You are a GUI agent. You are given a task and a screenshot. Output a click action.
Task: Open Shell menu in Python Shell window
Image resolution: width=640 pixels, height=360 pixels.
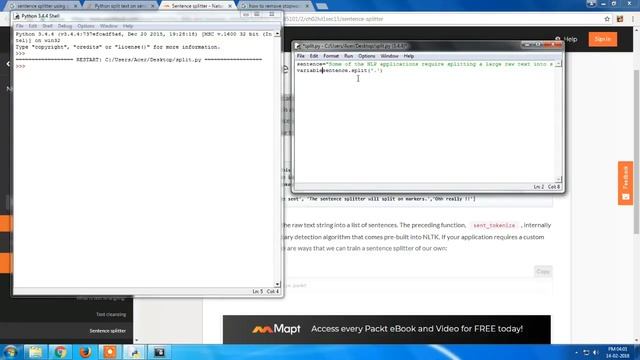47,26
